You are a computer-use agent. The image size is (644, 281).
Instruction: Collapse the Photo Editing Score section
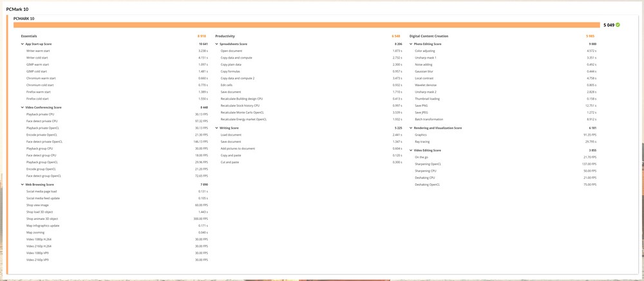click(411, 44)
